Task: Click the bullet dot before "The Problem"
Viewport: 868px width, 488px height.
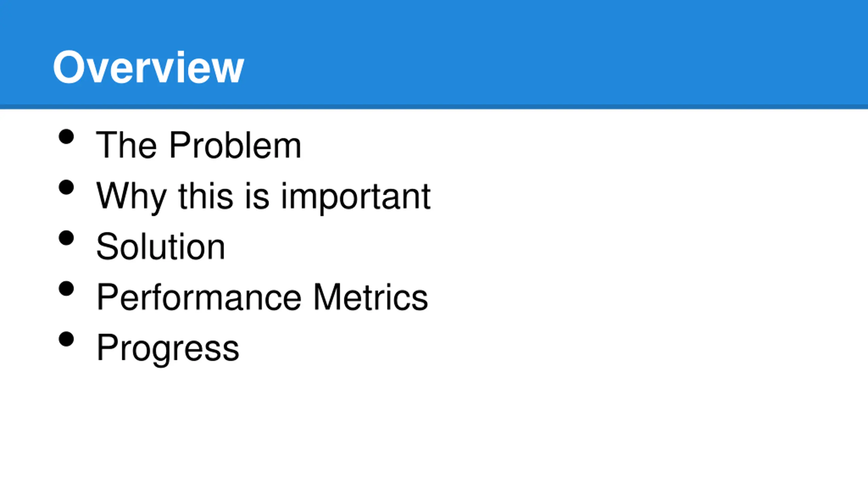Action: tap(66, 137)
